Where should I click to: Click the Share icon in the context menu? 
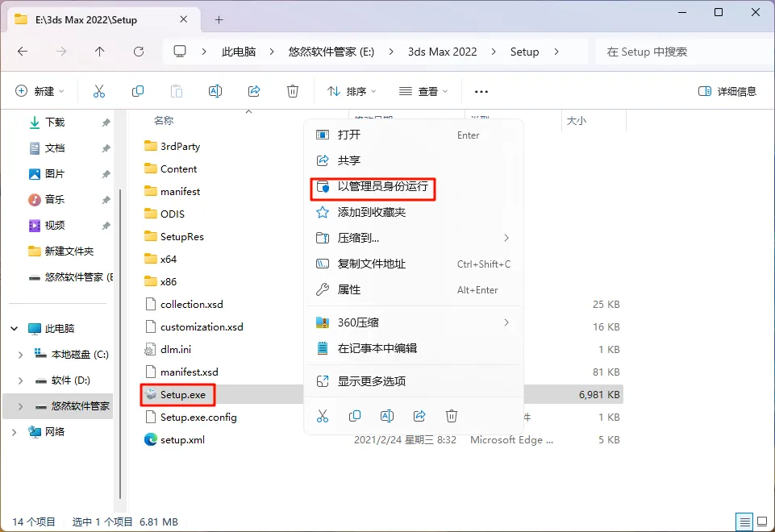point(419,416)
